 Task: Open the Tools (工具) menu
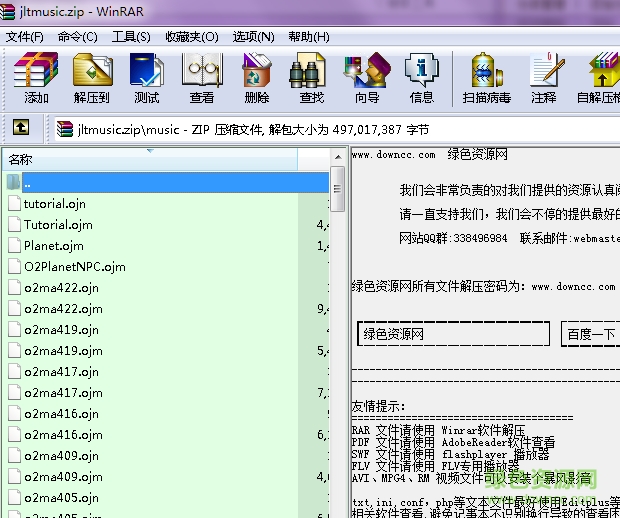(x=131, y=37)
